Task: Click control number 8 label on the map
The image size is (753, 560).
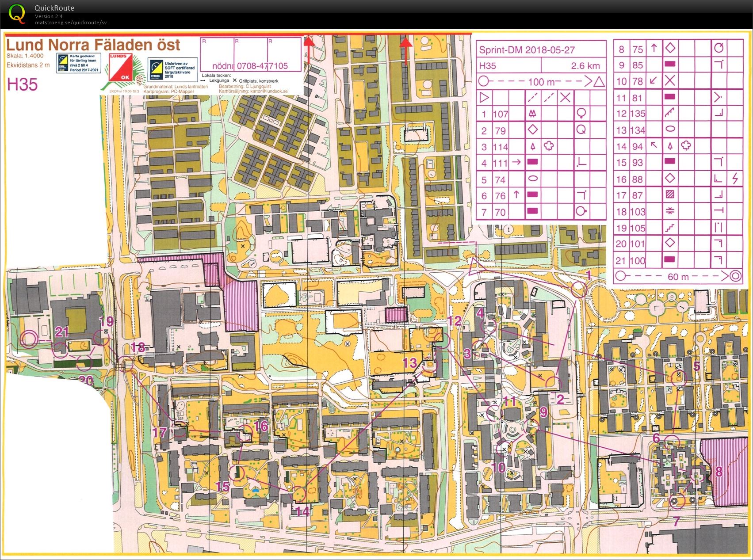Action: click(719, 472)
